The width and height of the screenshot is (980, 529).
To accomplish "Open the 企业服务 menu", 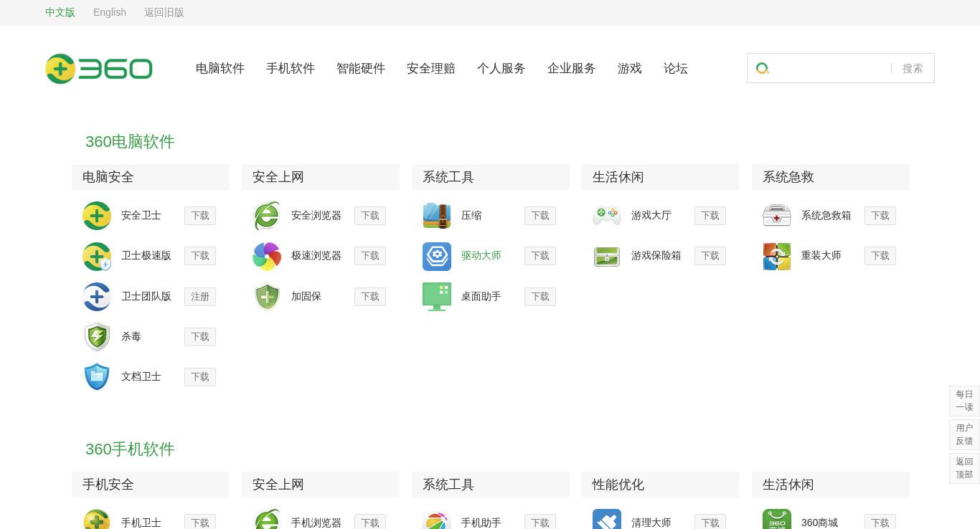I will 572,68.
